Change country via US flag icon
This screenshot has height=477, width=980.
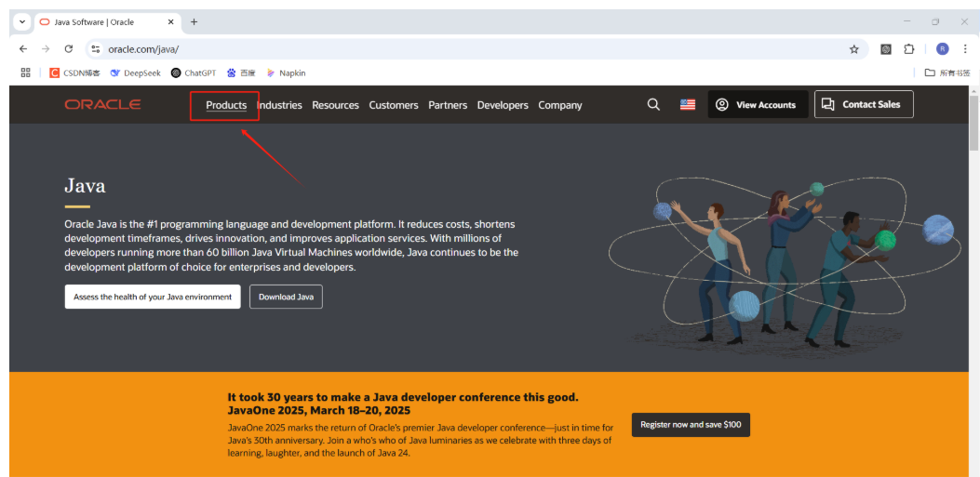click(x=688, y=104)
